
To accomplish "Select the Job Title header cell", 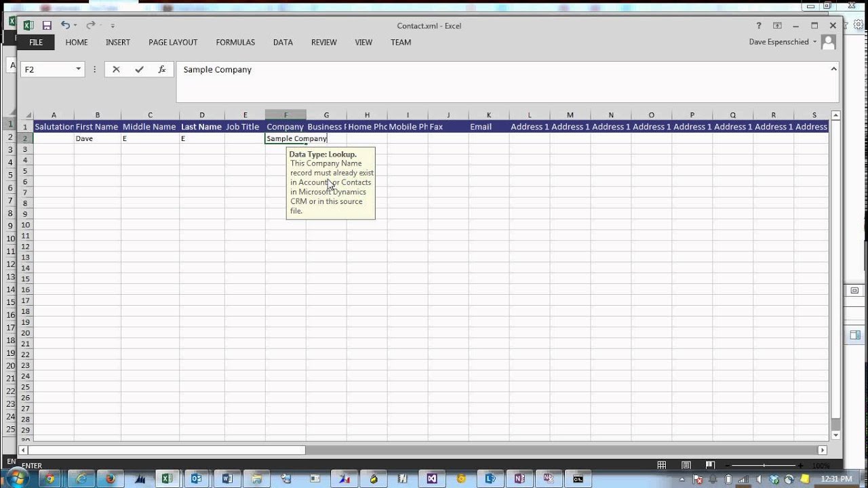I will click(245, 127).
